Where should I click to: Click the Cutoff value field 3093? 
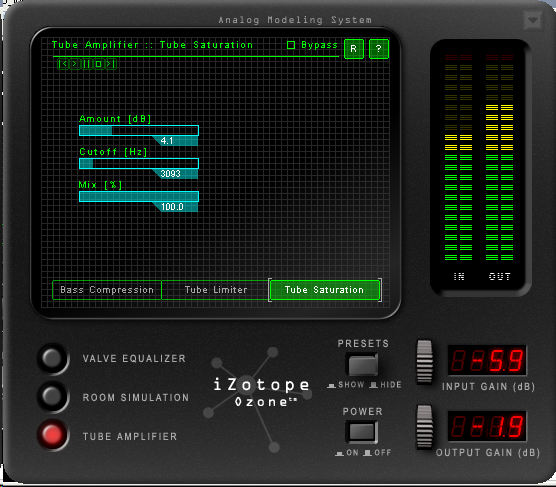(176, 174)
